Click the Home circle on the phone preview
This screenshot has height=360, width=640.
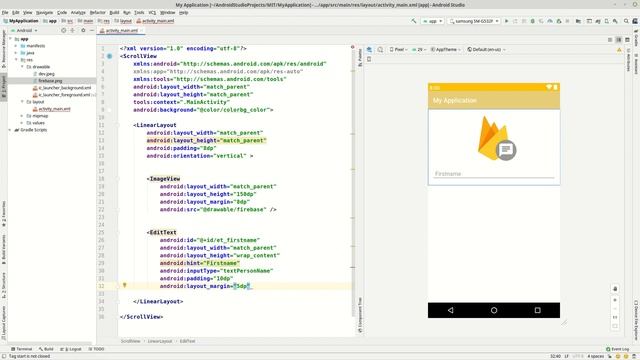[x=494, y=310]
